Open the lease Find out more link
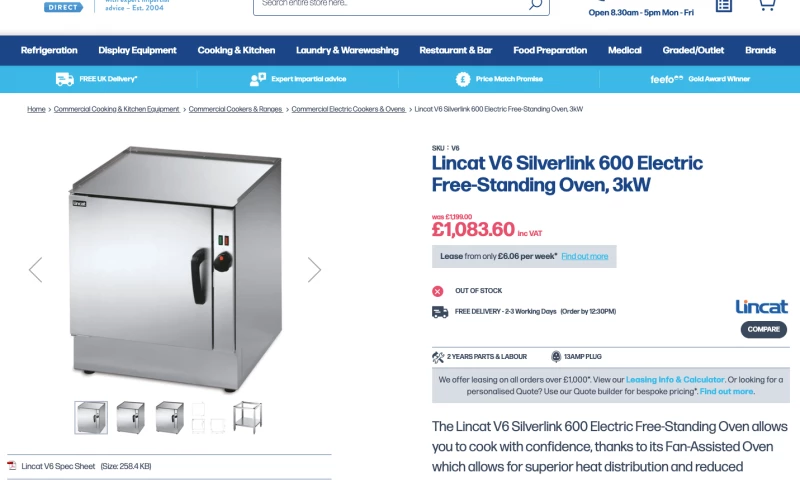The height and width of the screenshot is (480, 800). (585, 257)
